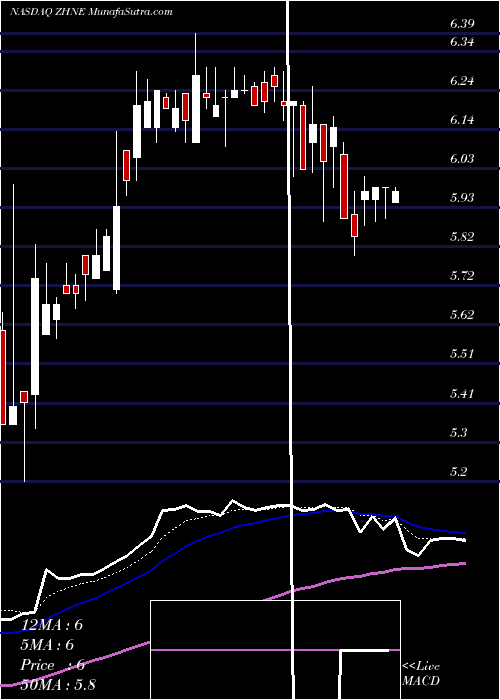Click the 5MA : 6 legend entry
This screenshot has height=700, width=500.
click(x=47, y=645)
